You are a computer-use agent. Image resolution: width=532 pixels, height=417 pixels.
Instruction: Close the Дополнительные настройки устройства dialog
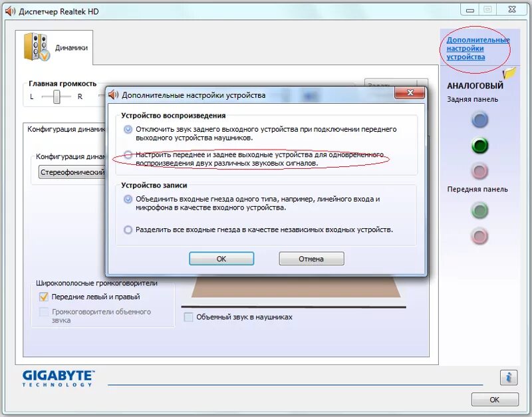coord(410,92)
